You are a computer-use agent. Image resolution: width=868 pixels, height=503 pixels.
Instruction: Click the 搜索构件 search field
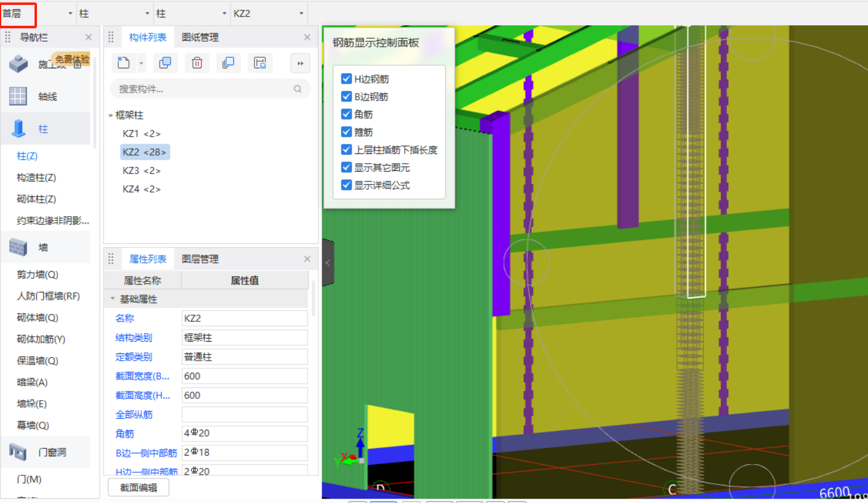point(210,89)
